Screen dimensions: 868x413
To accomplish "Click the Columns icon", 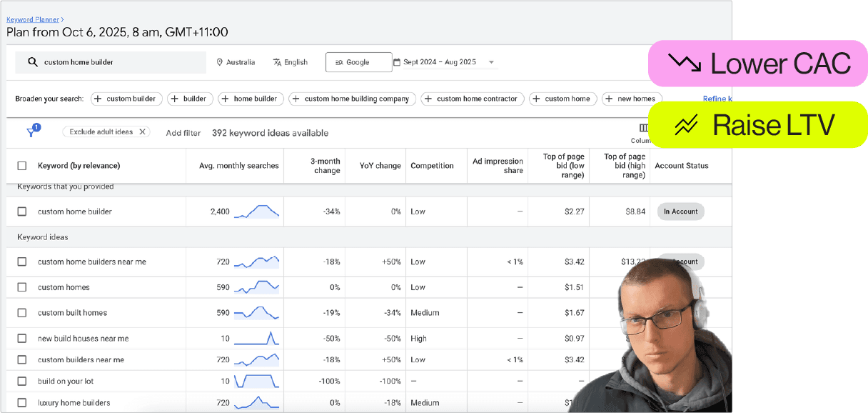I will (644, 129).
